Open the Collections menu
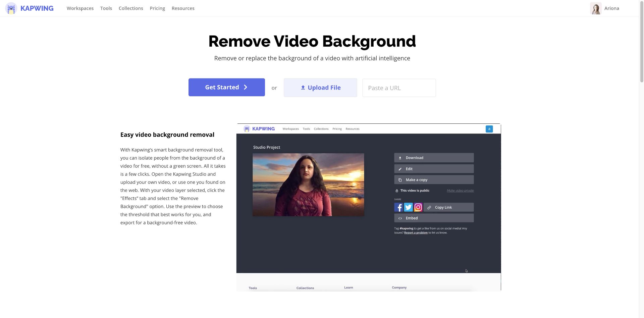 (x=131, y=8)
